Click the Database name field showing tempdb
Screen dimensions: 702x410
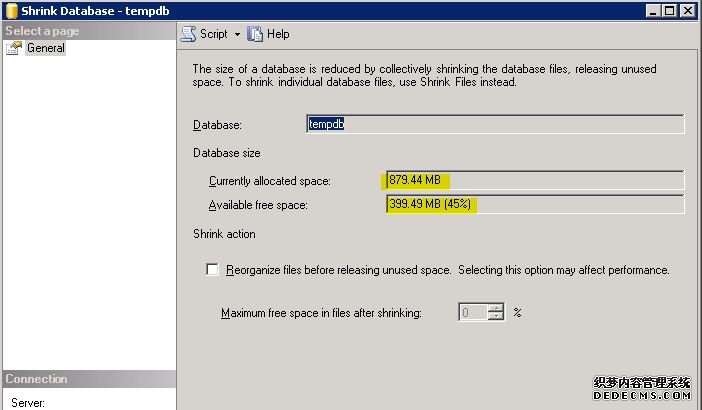495,124
